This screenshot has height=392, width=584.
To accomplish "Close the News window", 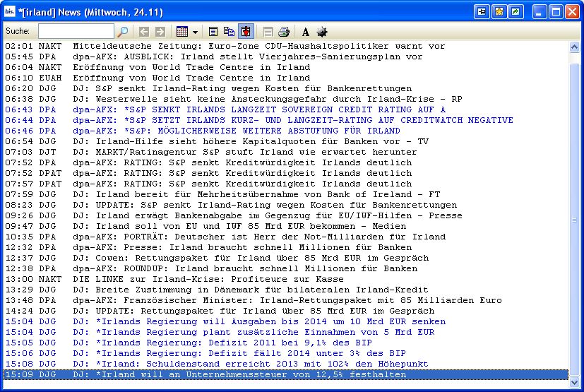I will pos(573,12).
